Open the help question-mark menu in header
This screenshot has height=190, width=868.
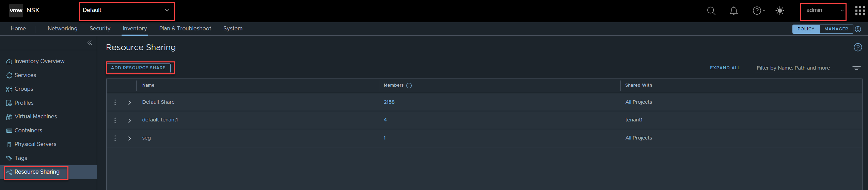tap(759, 11)
